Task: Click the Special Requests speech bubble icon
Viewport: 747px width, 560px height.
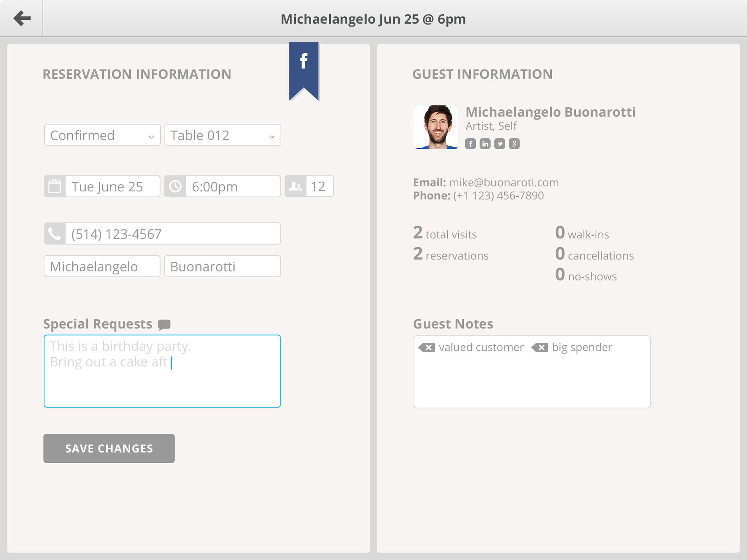Action: 164,324
